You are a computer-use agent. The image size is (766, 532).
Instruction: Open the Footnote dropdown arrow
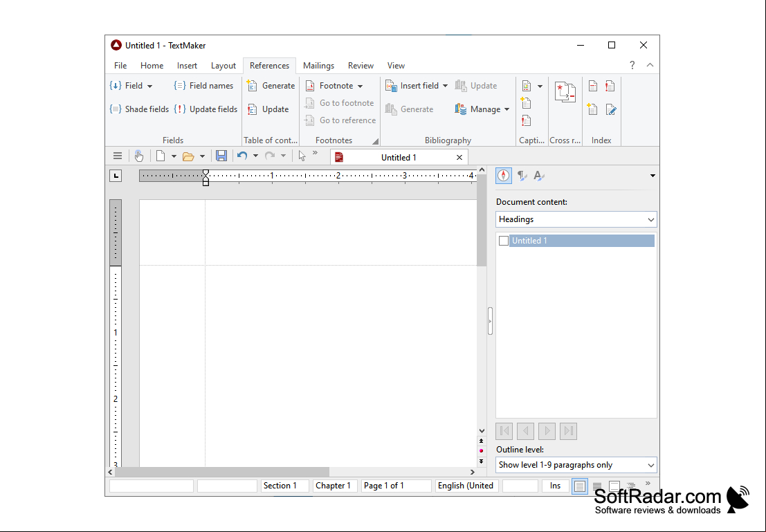(x=360, y=86)
